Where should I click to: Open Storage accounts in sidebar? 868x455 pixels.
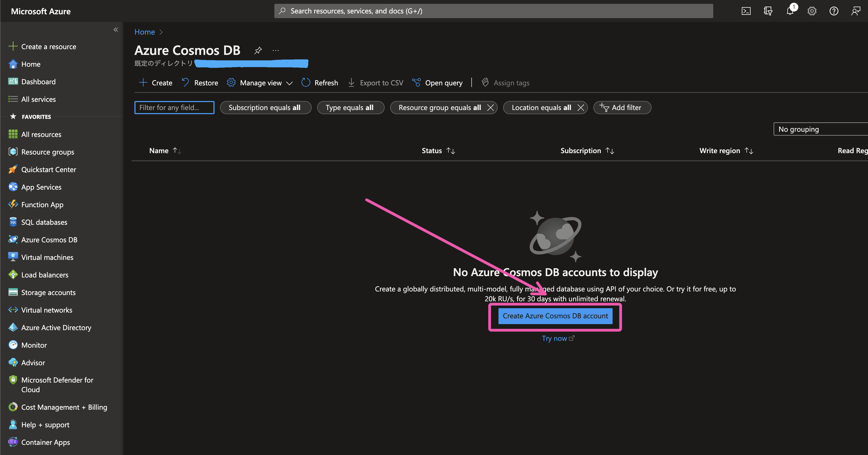coord(48,292)
